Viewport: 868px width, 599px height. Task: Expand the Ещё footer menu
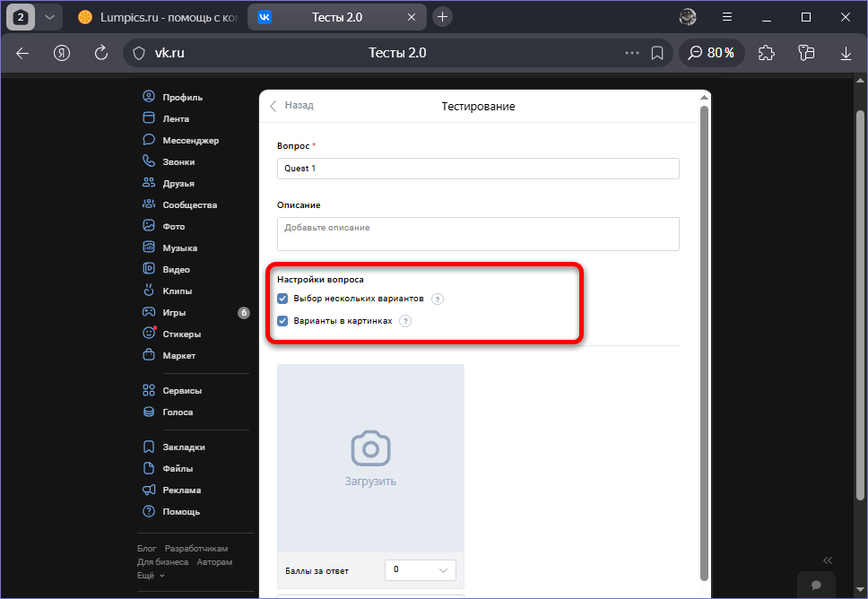tap(151, 576)
